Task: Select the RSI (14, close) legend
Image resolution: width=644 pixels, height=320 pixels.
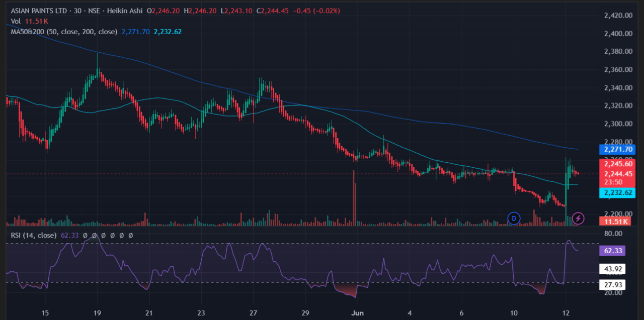Action: tap(33, 235)
